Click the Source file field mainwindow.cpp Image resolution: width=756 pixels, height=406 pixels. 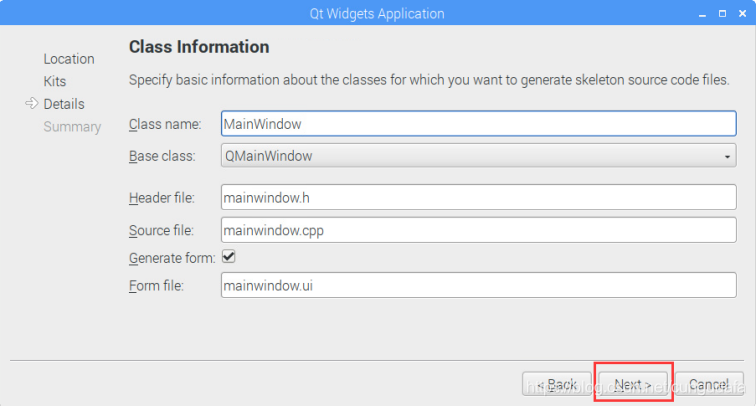pyautogui.click(x=478, y=230)
